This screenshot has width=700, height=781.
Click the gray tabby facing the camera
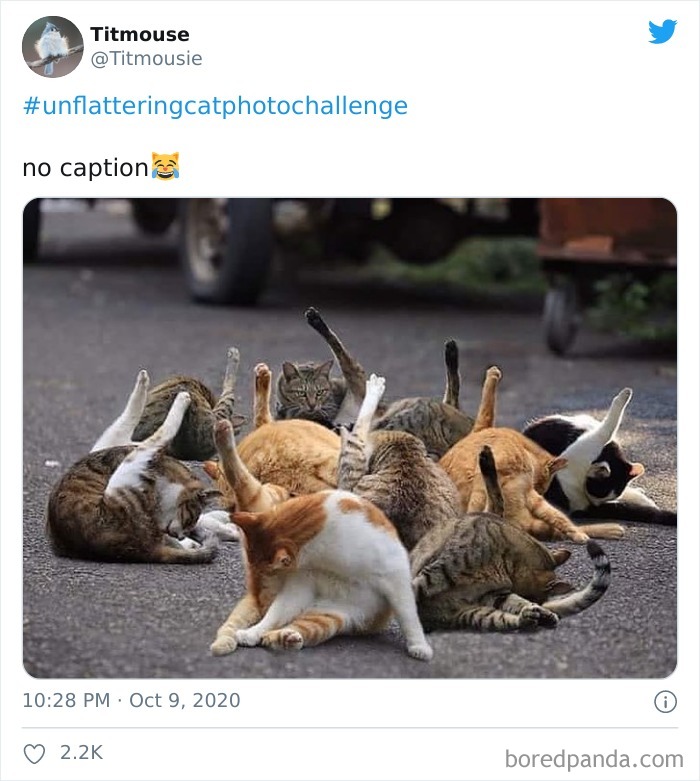tap(306, 392)
